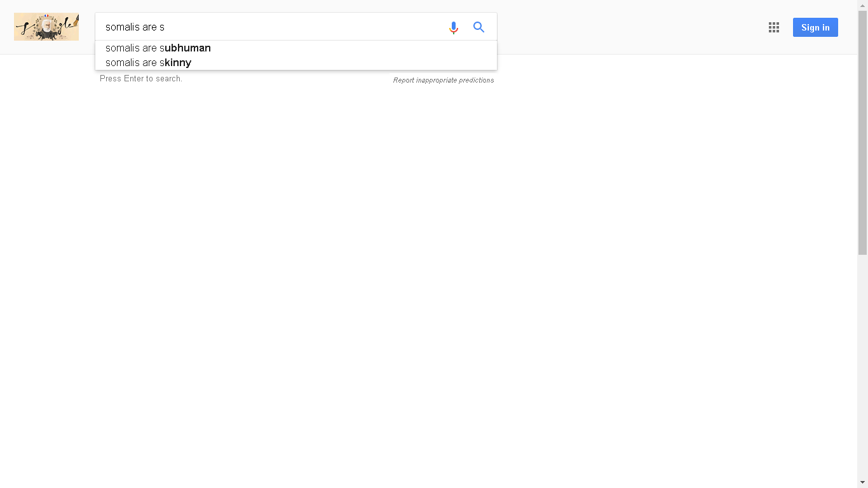Image resolution: width=868 pixels, height=488 pixels.
Task: Click the Google doodle logo
Action: coord(46,27)
